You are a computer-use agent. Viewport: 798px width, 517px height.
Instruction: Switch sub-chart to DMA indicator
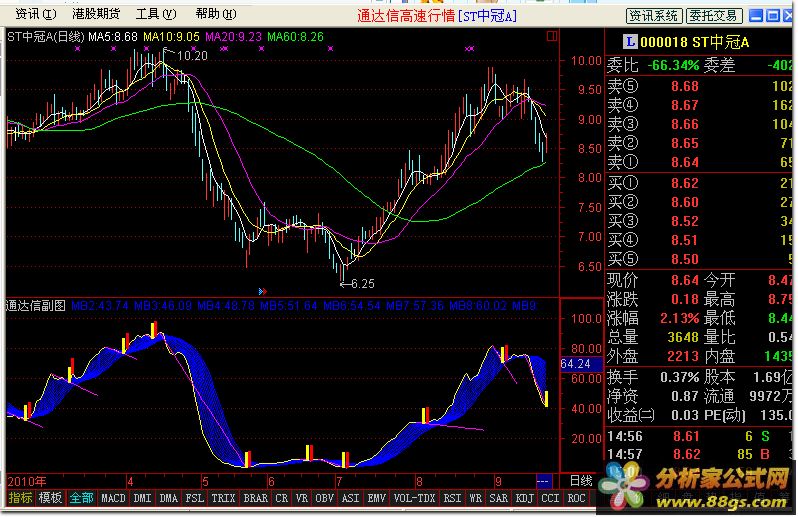(x=168, y=498)
